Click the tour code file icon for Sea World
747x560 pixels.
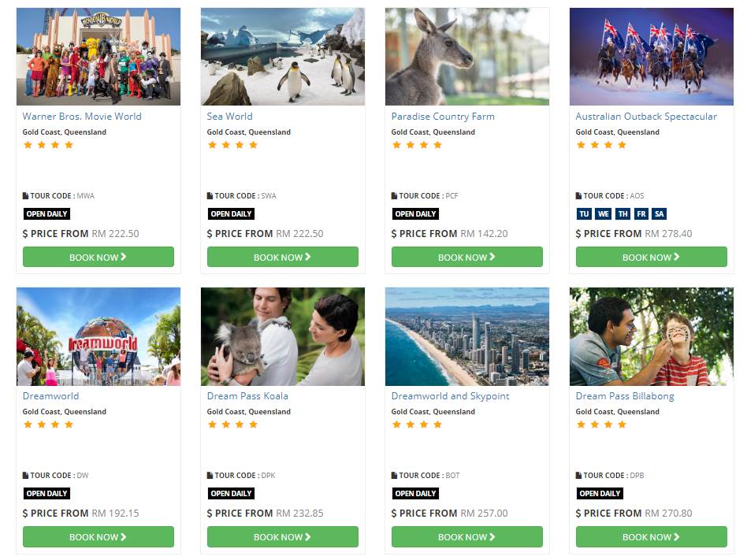pos(210,196)
